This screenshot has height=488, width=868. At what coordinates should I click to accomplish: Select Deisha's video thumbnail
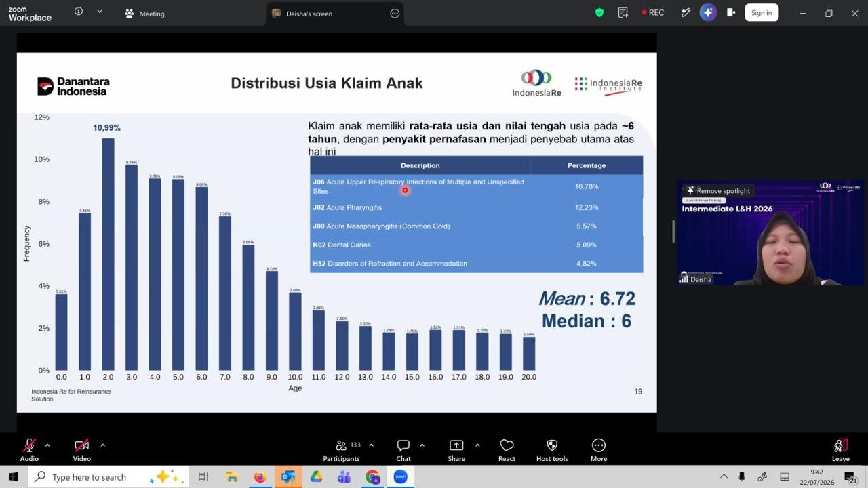pos(770,232)
